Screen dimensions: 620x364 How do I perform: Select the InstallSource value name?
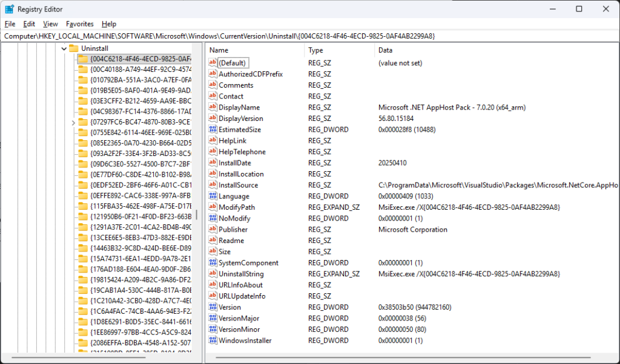238,185
